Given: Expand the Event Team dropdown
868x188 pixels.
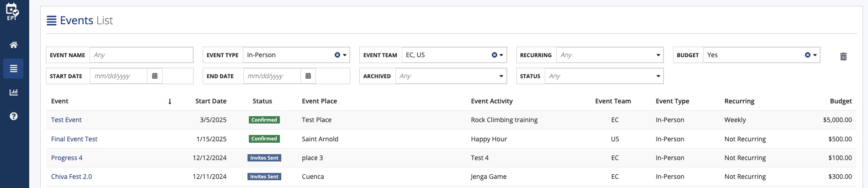Looking at the screenshot, I should pyautogui.click(x=501, y=55).
